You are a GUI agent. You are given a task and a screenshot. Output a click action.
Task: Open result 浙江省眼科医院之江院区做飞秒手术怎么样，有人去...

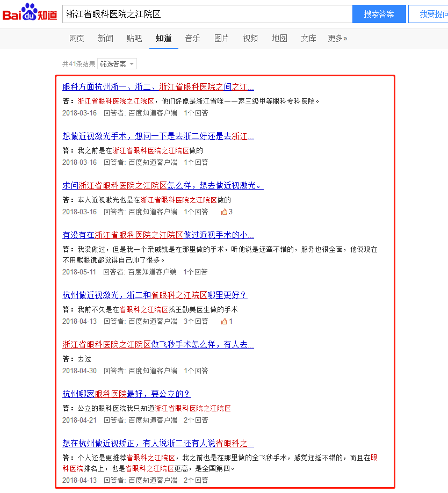tap(158, 345)
